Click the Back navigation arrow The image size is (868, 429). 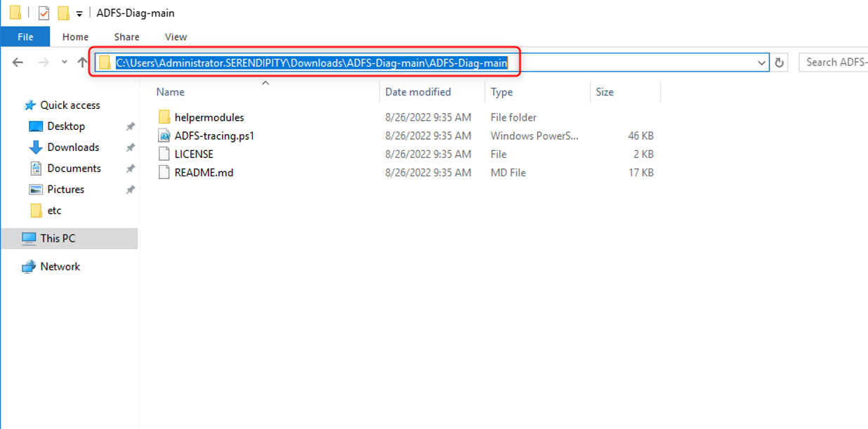point(18,62)
